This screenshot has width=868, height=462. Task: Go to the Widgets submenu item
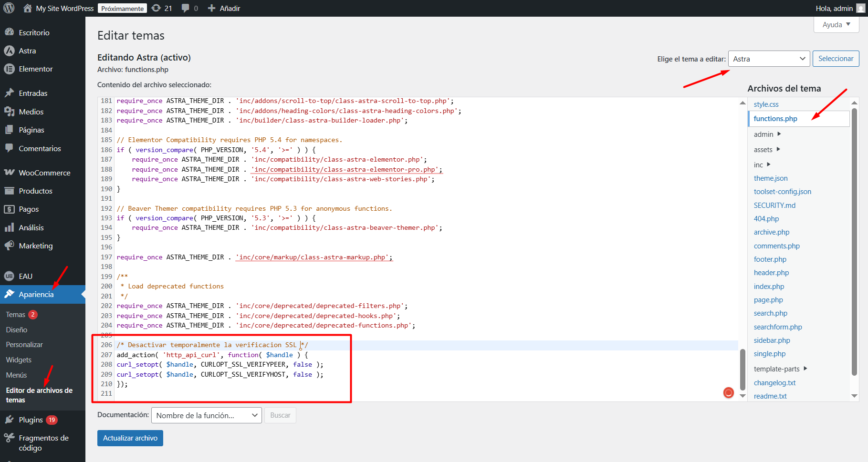click(19, 360)
